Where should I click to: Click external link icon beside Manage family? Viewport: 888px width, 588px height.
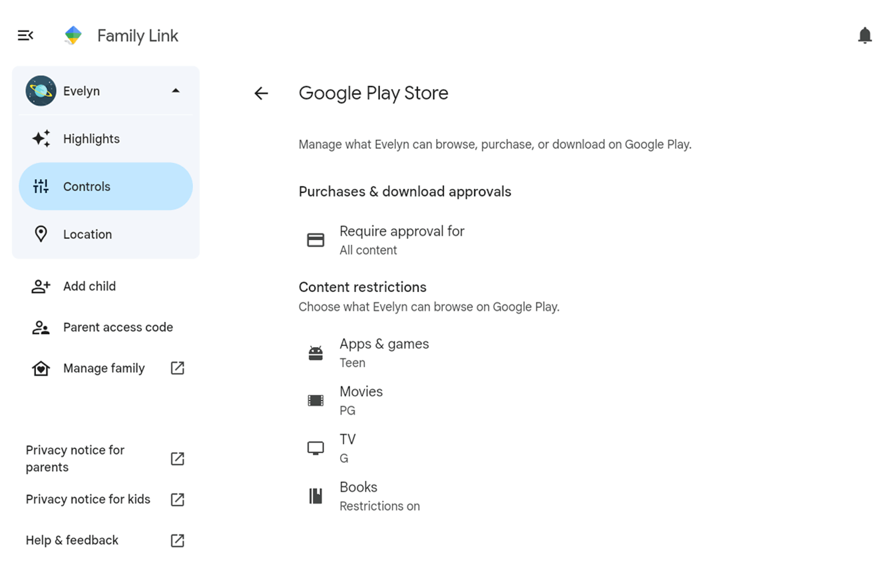coord(177,368)
